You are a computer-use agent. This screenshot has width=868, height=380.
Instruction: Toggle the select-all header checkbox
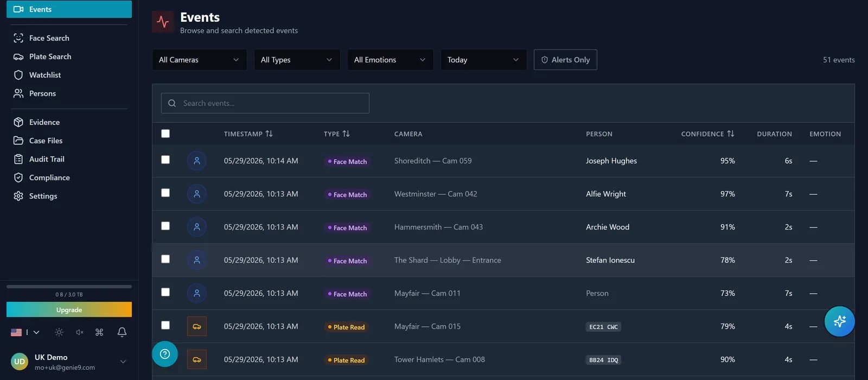coord(165,134)
